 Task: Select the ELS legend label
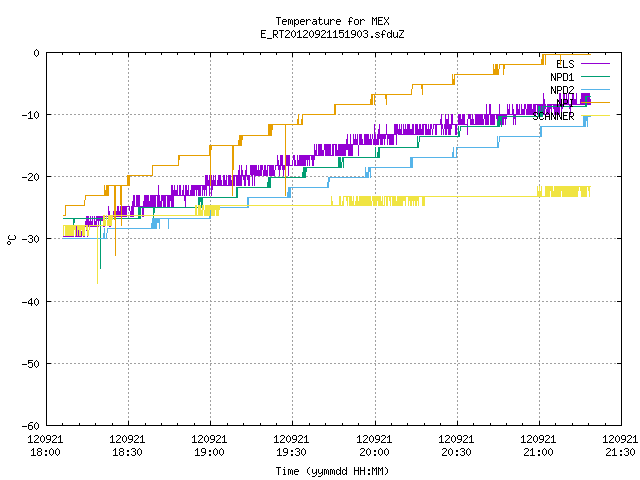pos(565,64)
